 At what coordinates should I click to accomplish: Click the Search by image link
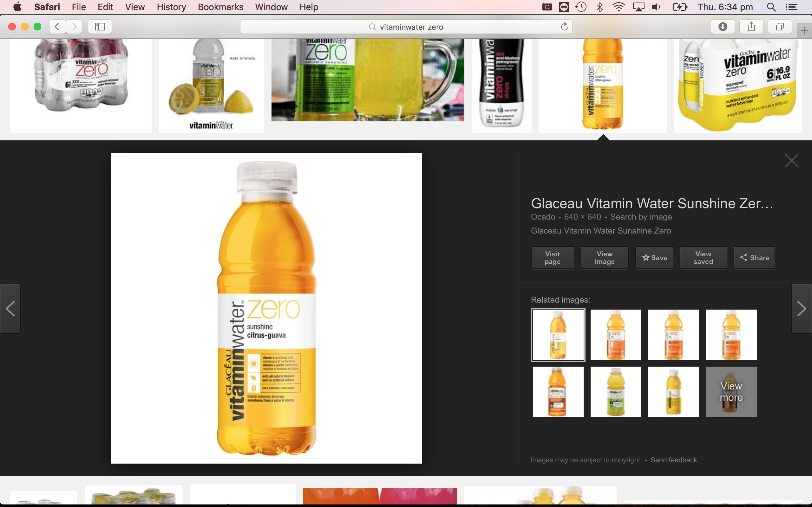click(x=641, y=217)
